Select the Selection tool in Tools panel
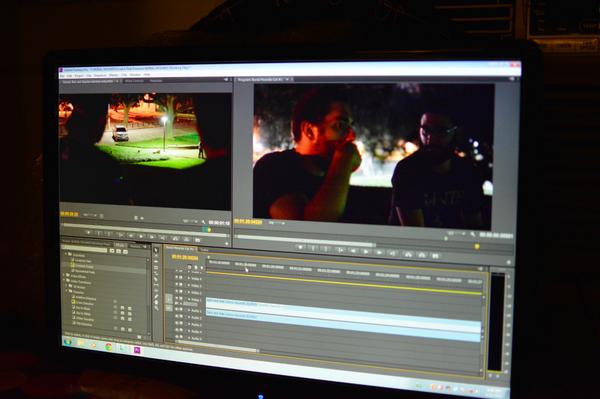 (156, 251)
